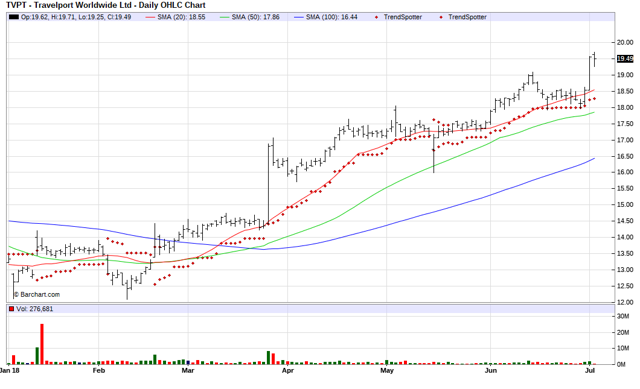Click the May date axis label
Screen dimensions: 640x389
[x=387, y=371]
